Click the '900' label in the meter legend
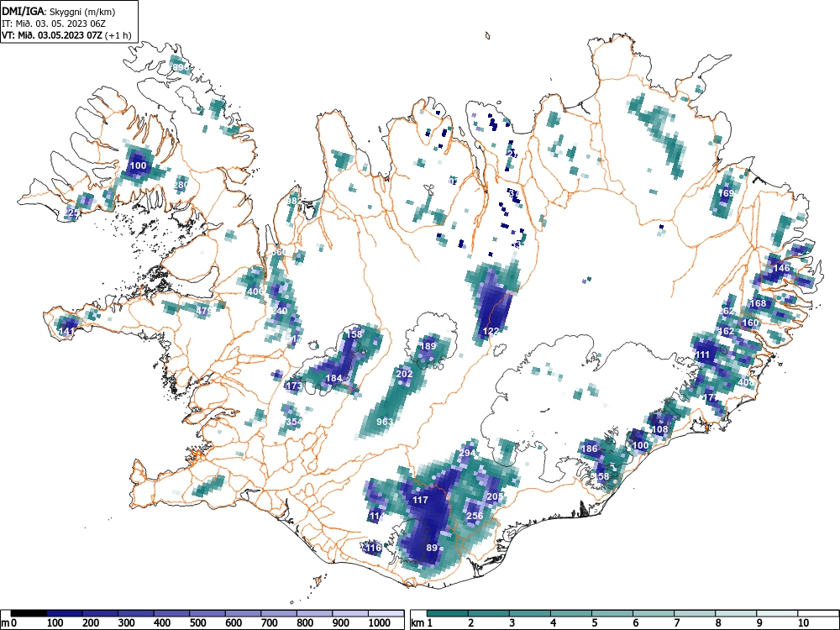The height and width of the screenshot is (630, 840). pos(341,622)
